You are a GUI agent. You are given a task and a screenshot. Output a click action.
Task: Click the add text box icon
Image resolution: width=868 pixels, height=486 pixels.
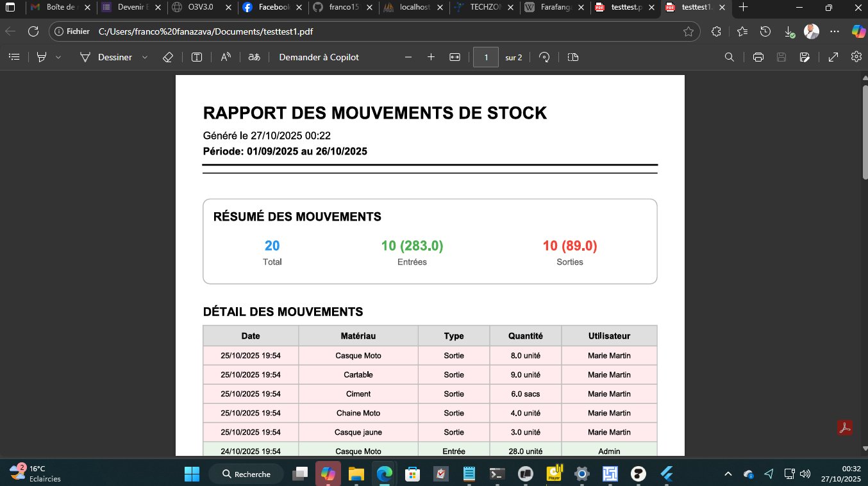[197, 57]
